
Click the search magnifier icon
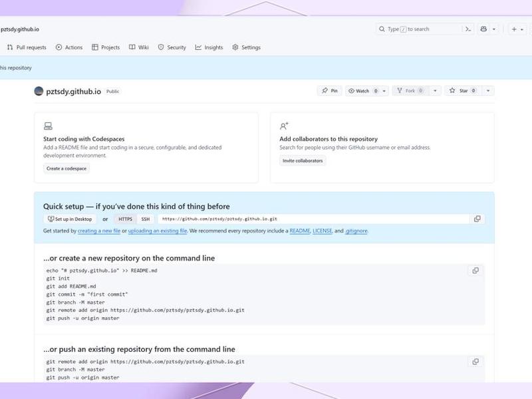(x=382, y=29)
